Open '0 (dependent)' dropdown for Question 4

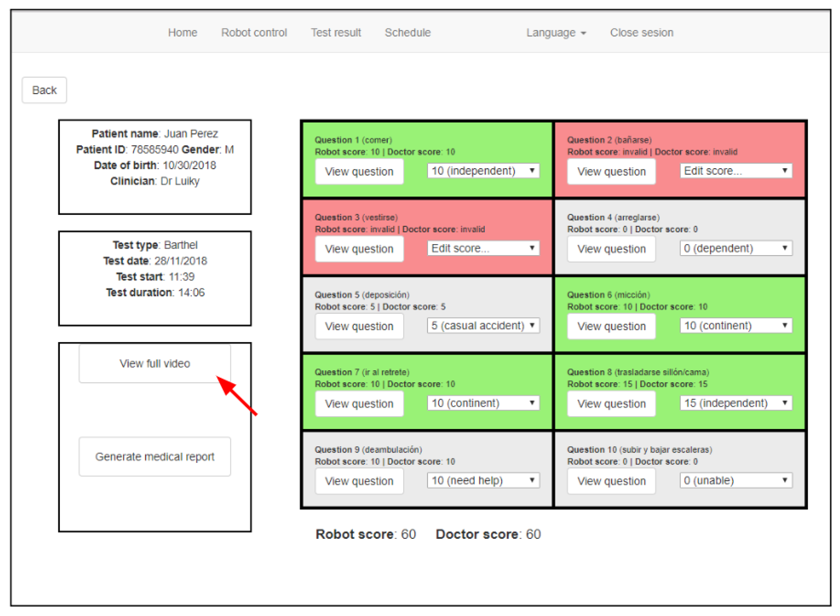click(736, 248)
